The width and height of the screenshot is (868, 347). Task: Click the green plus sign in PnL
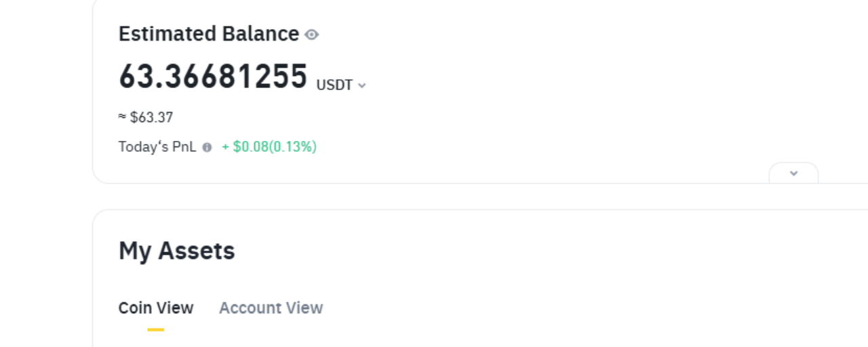click(x=226, y=146)
